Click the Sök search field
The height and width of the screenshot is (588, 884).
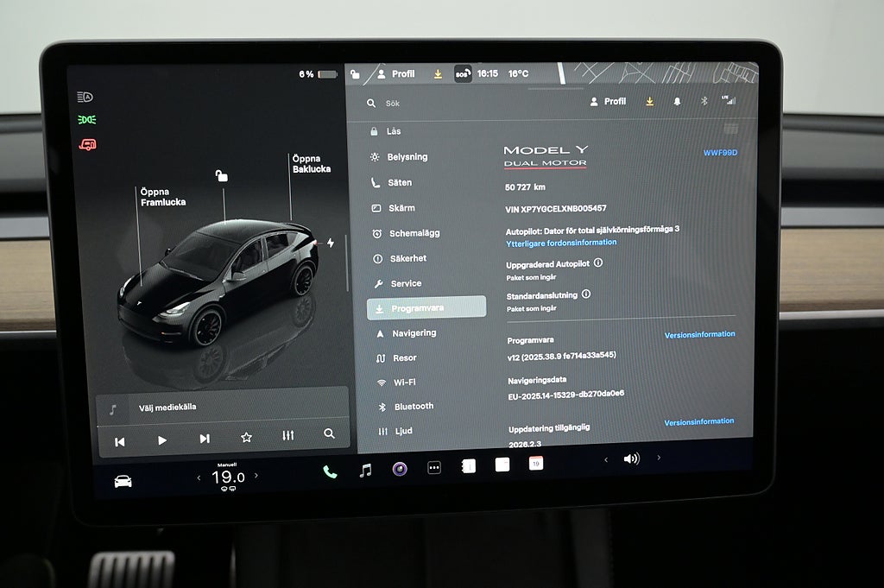(x=449, y=104)
